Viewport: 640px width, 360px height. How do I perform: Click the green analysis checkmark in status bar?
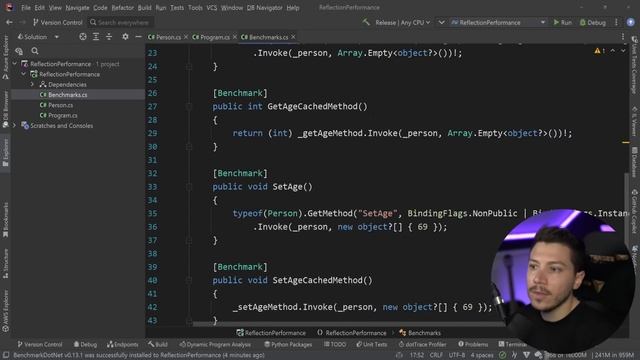[x=502, y=355]
